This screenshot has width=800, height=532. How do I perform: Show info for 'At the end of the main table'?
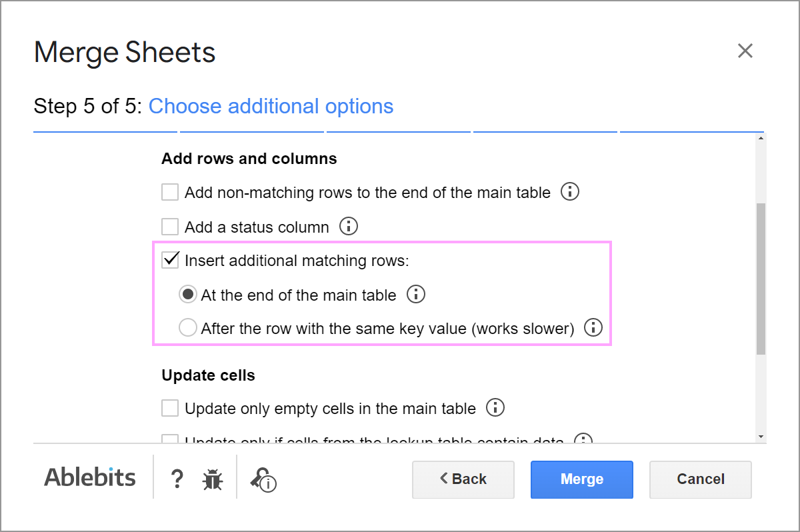415,294
